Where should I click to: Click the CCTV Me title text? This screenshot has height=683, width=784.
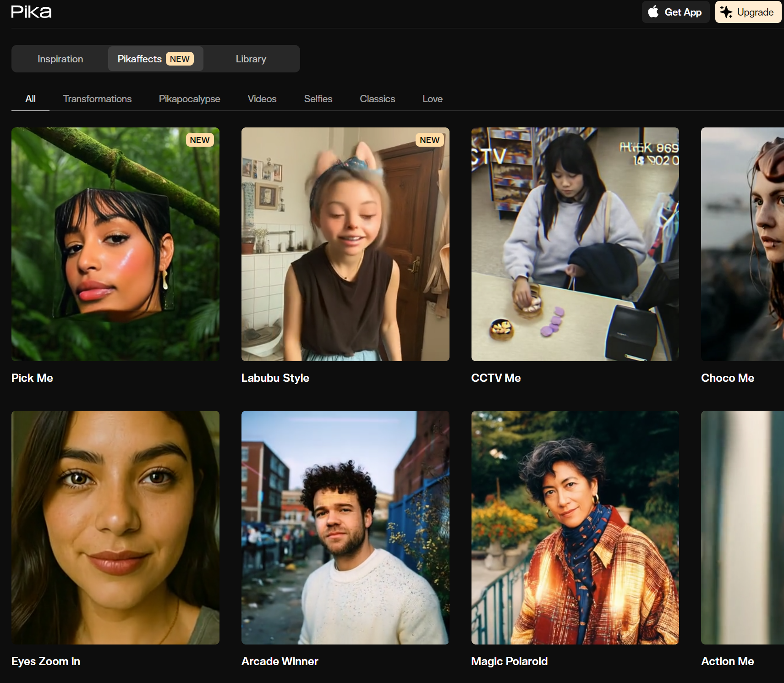[x=496, y=378]
